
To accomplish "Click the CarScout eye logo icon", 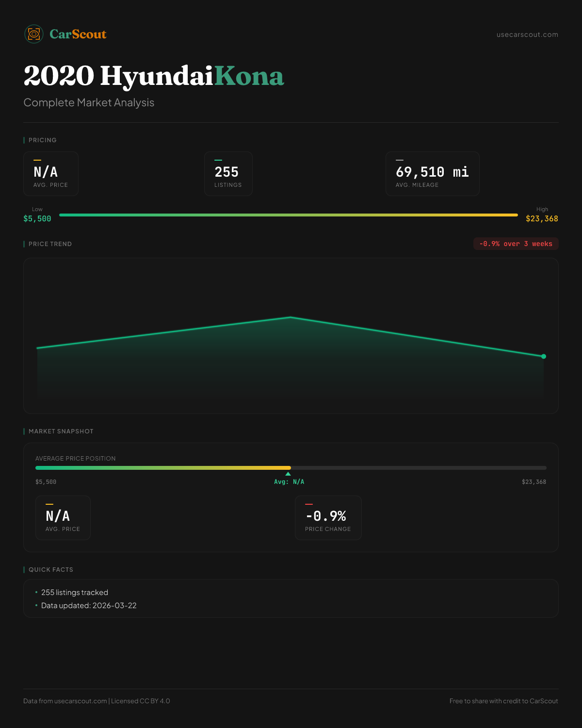I will 34,34.
